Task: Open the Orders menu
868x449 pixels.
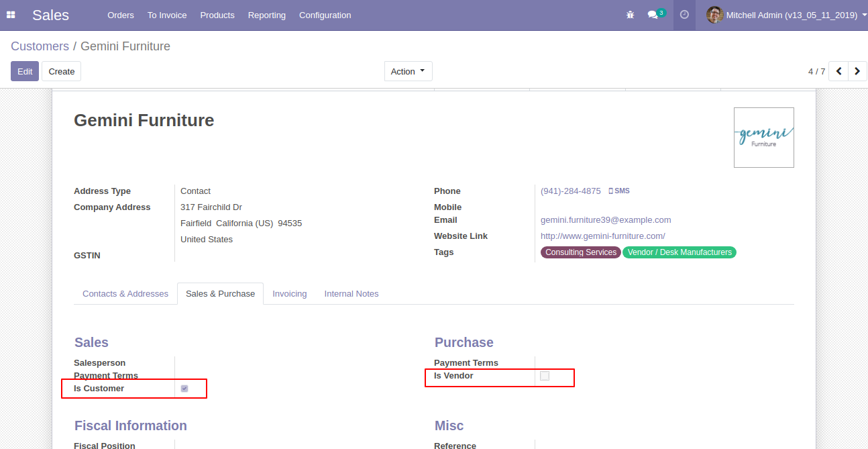Action: (x=121, y=15)
